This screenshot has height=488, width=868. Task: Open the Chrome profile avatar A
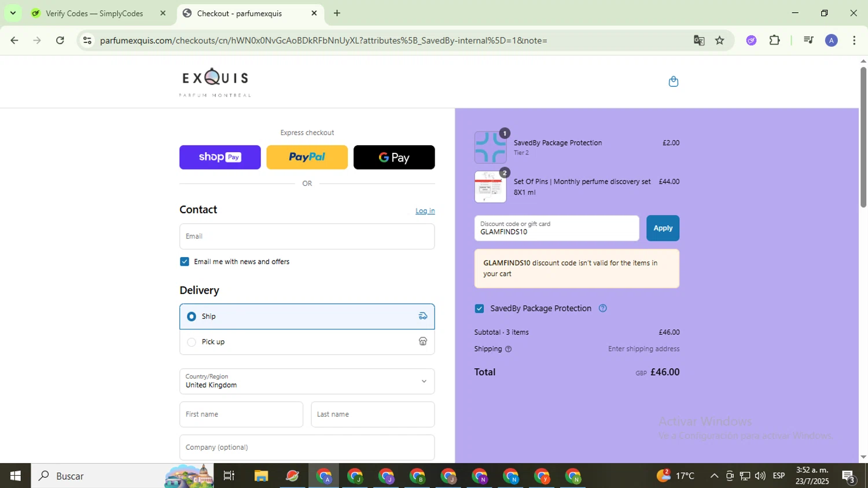click(831, 41)
